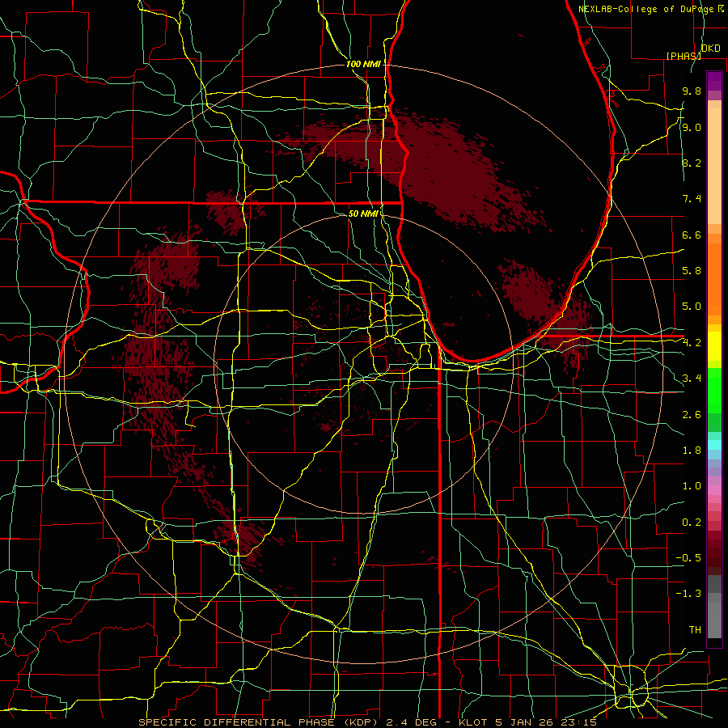Click the "50 NMI" range ring label
Viewport: 728px width, 728px height.
(363, 214)
